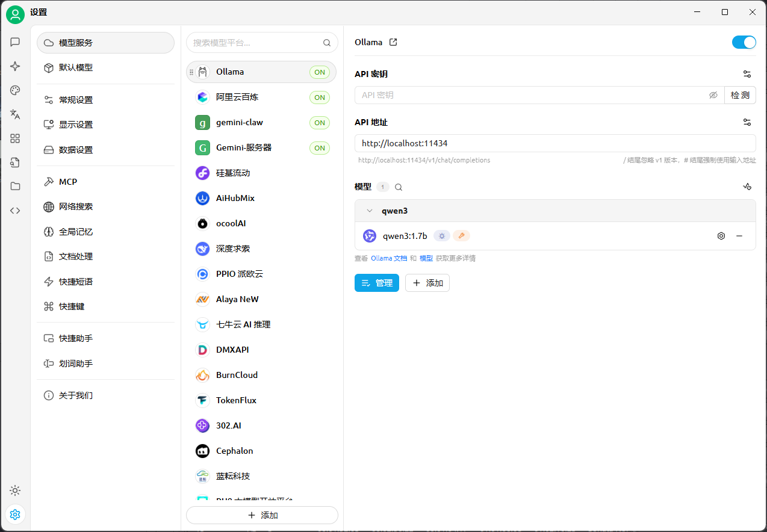767x532 pixels.
Task: Disable the Ollama provider switch
Action: [744, 42]
